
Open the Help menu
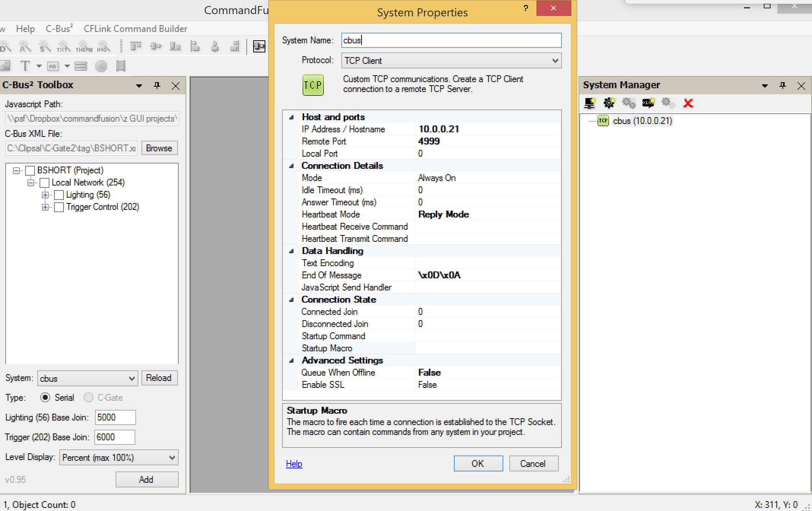point(25,28)
